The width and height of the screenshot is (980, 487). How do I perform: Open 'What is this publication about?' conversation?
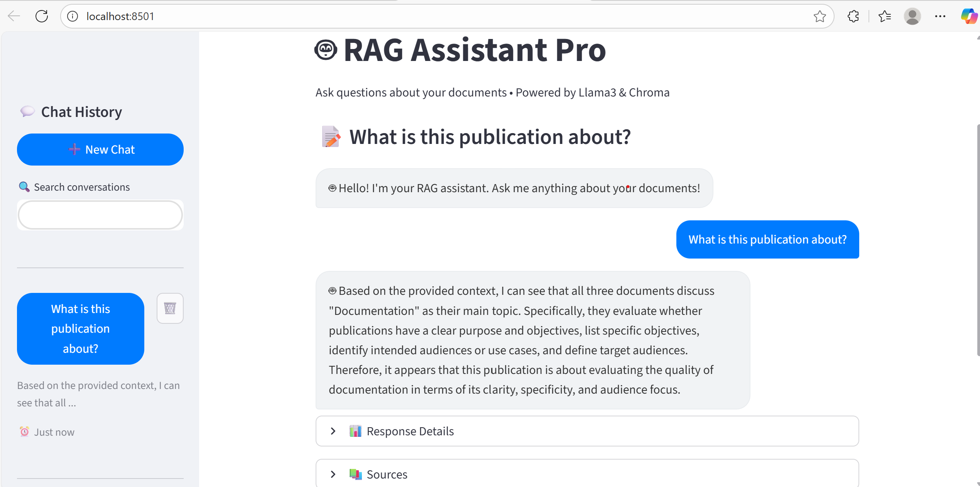80,328
